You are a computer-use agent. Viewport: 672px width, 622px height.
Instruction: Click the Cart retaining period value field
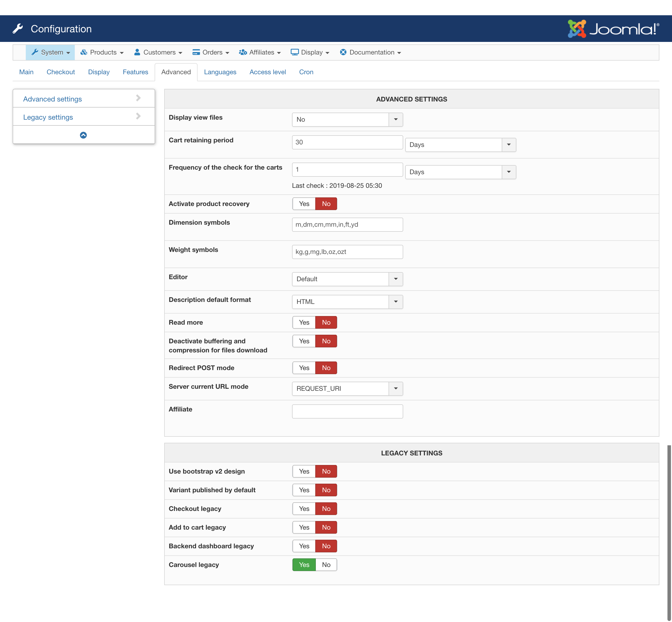pyautogui.click(x=347, y=142)
